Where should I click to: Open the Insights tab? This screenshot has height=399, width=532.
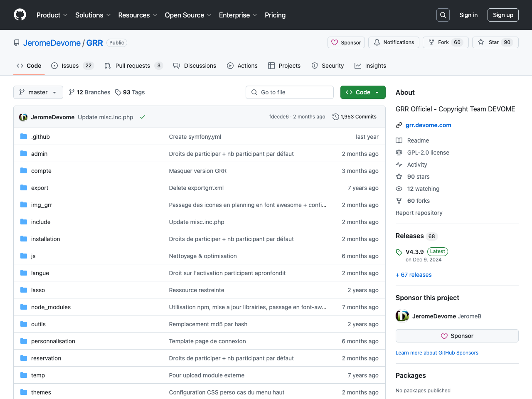[370, 66]
